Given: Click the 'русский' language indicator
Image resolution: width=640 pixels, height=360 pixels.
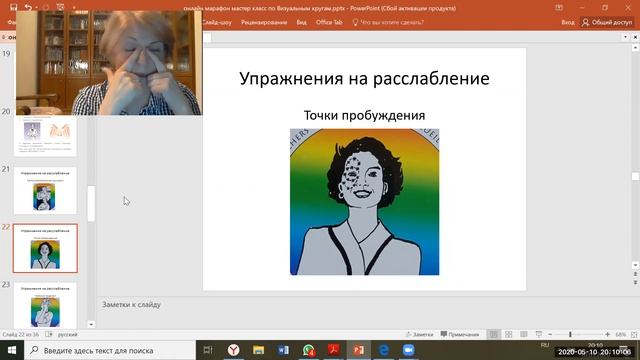Looking at the screenshot, I should (x=67, y=335).
